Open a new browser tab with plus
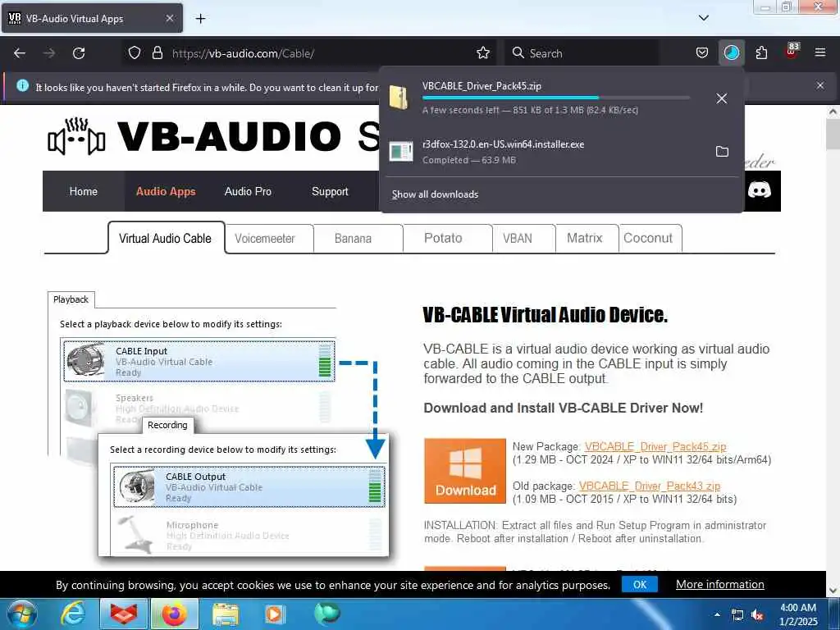Viewport: 840px width, 630px height. click(200, 19)
